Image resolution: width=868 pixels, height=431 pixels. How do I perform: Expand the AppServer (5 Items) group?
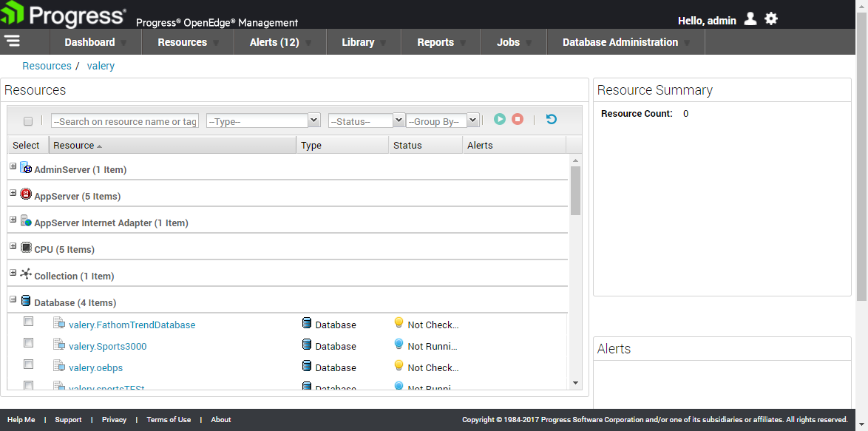point(13,192)
